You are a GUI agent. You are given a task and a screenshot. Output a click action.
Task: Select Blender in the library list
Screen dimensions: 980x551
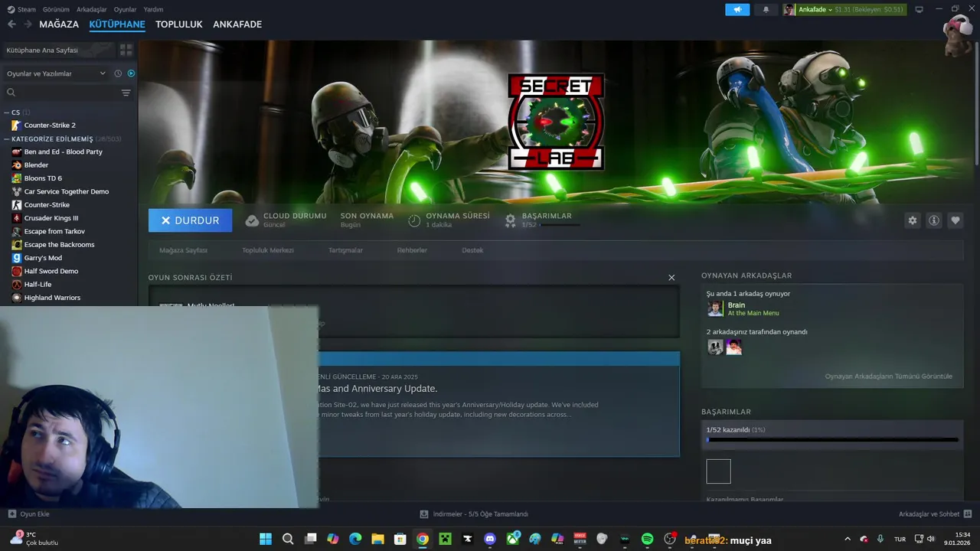point(36,165)
